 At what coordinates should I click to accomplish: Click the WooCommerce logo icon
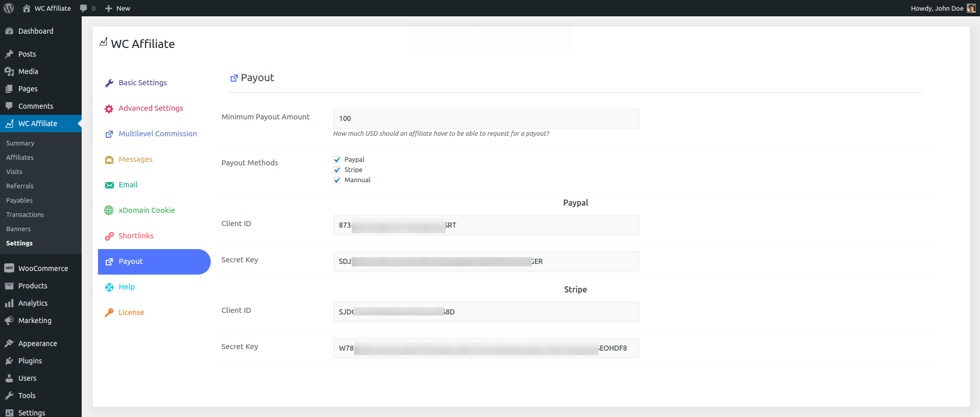pyautogui.click(x=9, y=268)
